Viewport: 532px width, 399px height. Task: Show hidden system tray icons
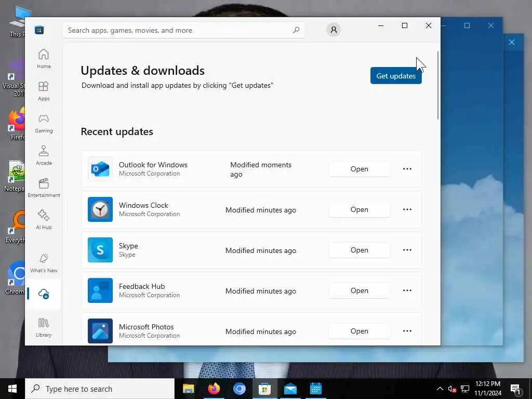tap(440, 389)
